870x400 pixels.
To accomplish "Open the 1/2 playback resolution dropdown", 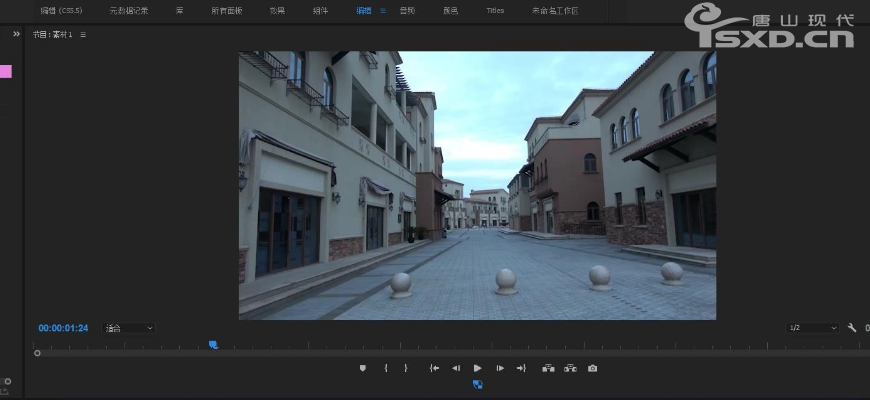I will tap(812, 328).
